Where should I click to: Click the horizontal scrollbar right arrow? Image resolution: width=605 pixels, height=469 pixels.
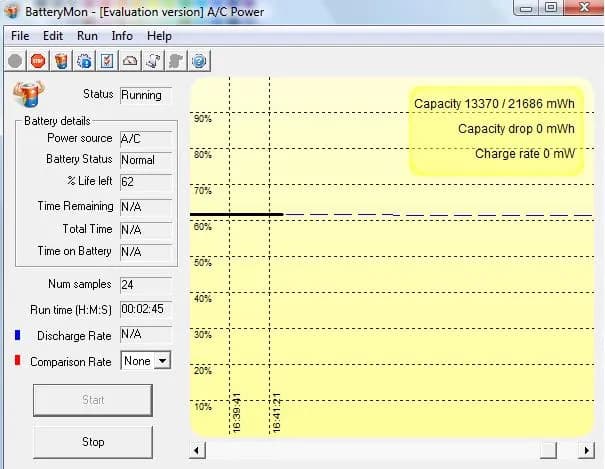[x=585, y=449]
